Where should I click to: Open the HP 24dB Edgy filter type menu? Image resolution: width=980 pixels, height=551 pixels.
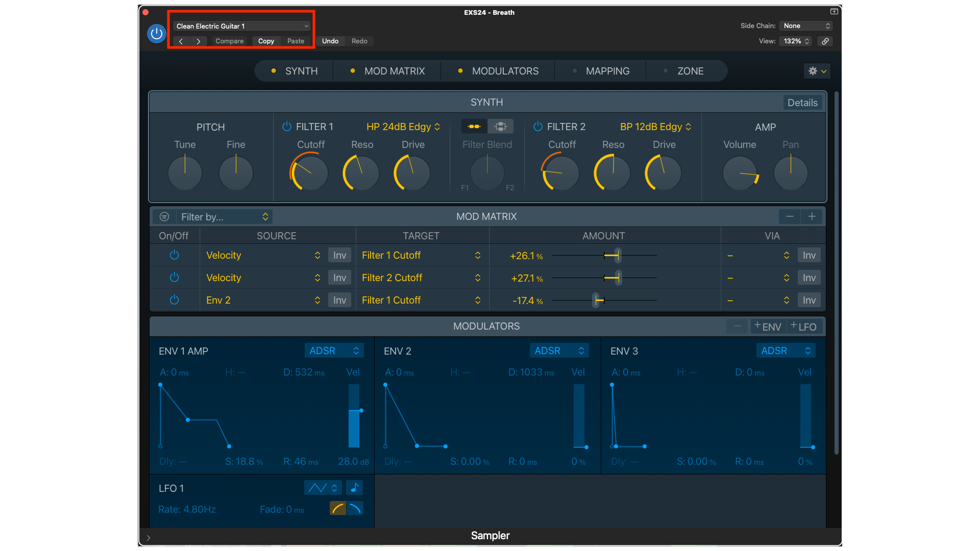403,127
